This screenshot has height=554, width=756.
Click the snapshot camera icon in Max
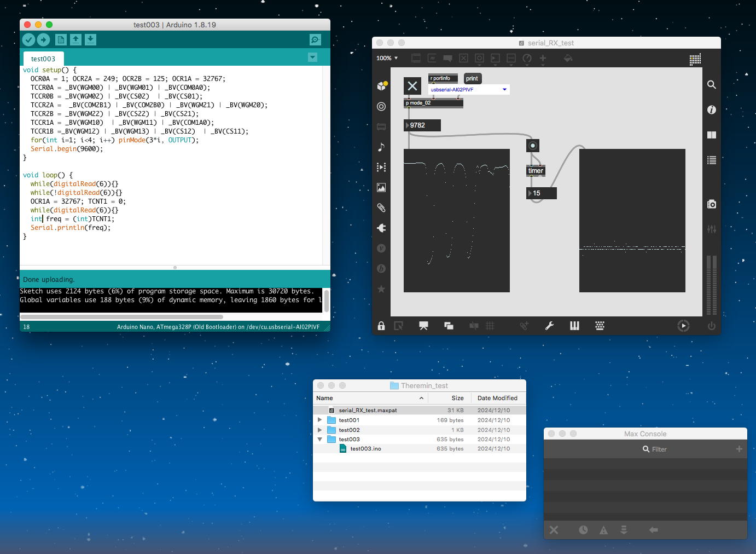pyautogui.click(x=711, y=204)
